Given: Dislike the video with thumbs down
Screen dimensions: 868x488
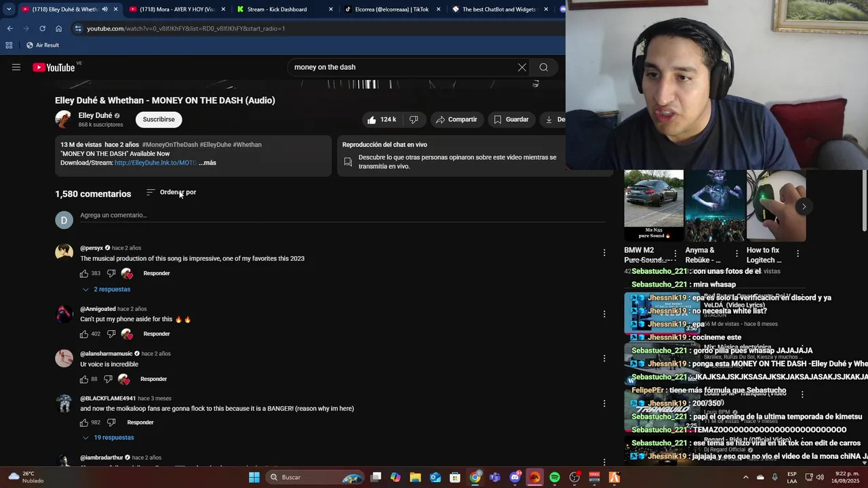Looking at the screenshot, I should [x=414, y=119].
